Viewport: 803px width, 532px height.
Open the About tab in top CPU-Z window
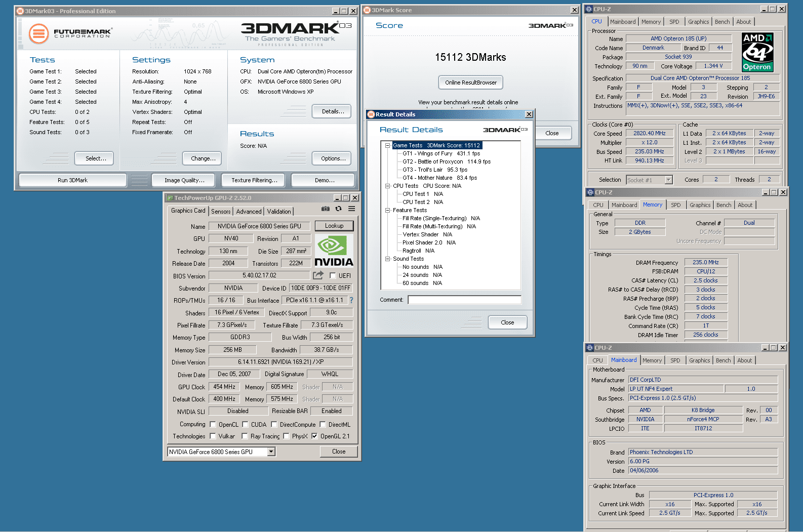pyautogui.click(x=744, y=22)
